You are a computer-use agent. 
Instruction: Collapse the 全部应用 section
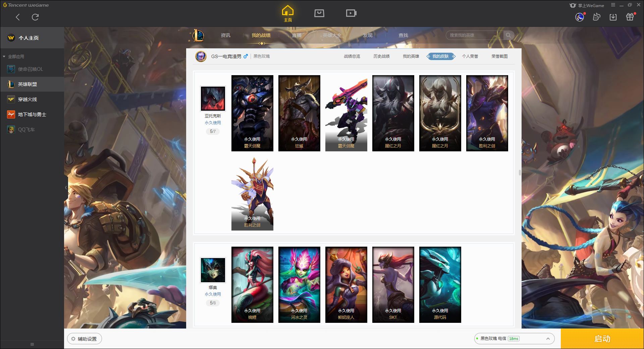(x=13, y=56)
